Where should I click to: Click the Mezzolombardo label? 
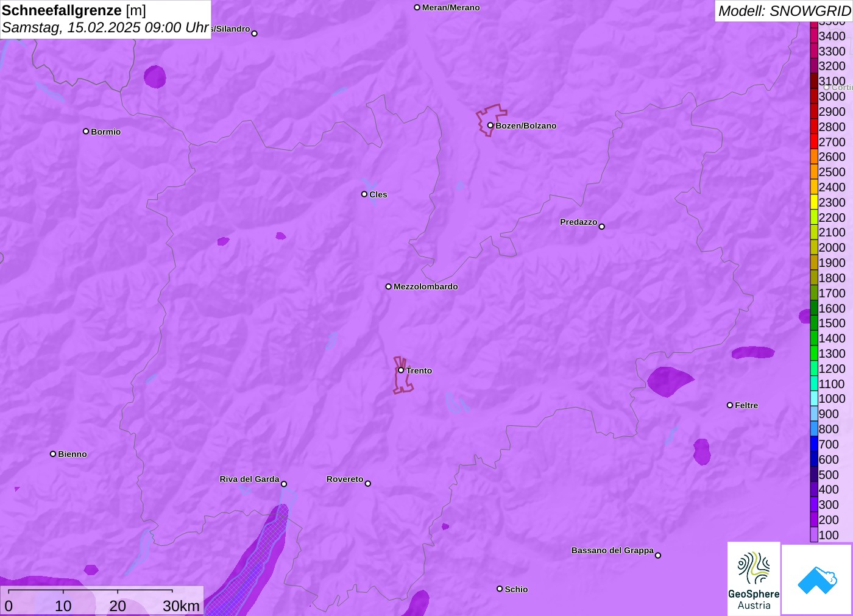tap(426, 286)
